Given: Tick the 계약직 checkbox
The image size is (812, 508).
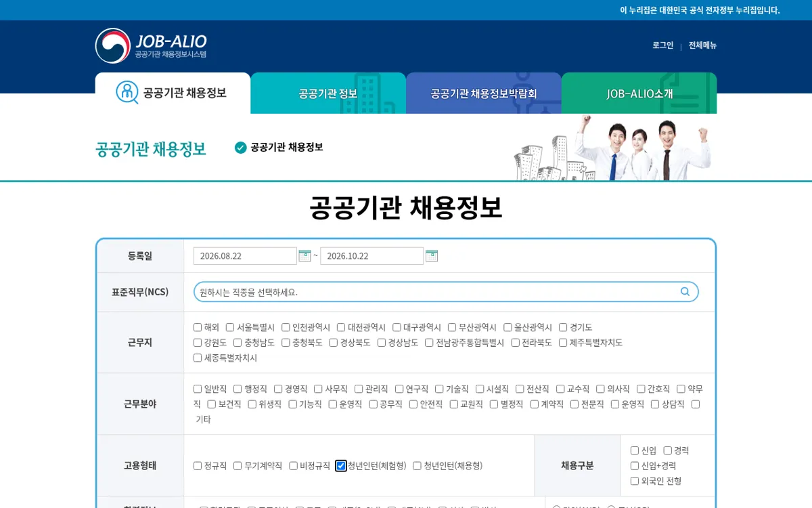Looking at the screenshot, I should point(535,404).
